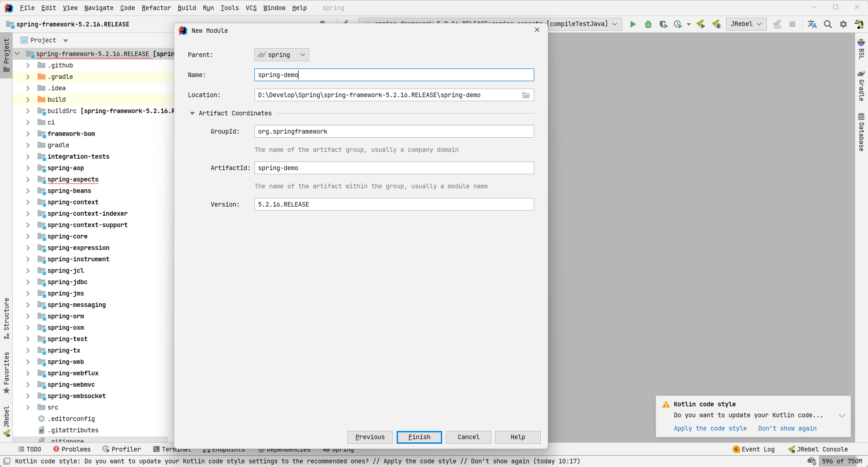Open the Translate tool icon
This screenshot has height=467, width=868.
point(812,24)
